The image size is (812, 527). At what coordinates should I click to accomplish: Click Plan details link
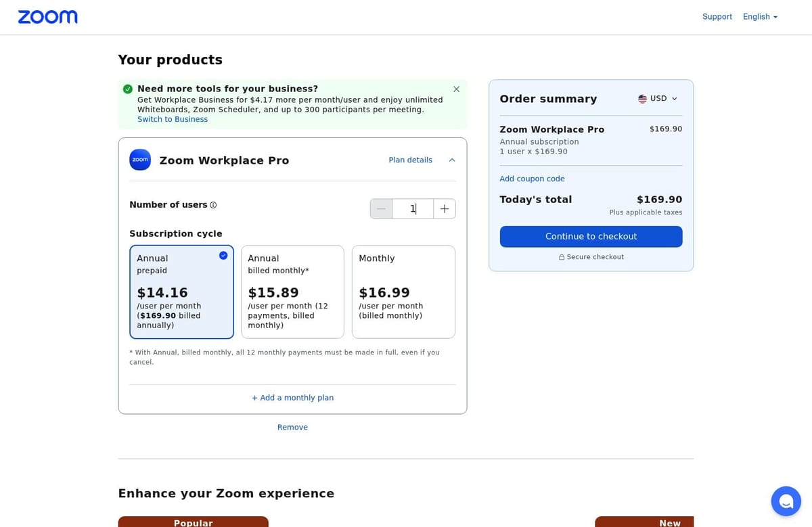point(410,160)
